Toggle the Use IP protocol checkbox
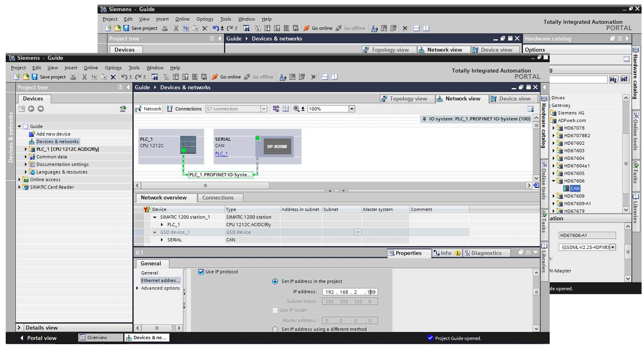 [201, 272]
